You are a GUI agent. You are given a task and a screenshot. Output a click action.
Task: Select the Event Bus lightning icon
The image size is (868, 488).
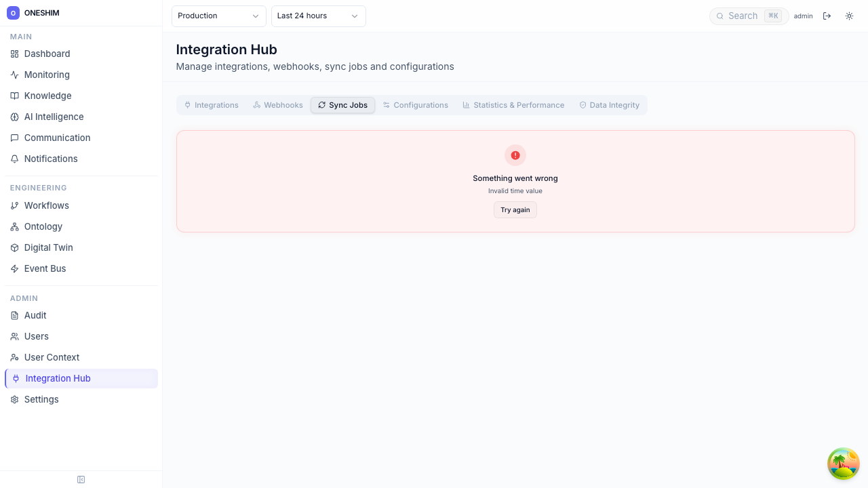tap(14, 268)
